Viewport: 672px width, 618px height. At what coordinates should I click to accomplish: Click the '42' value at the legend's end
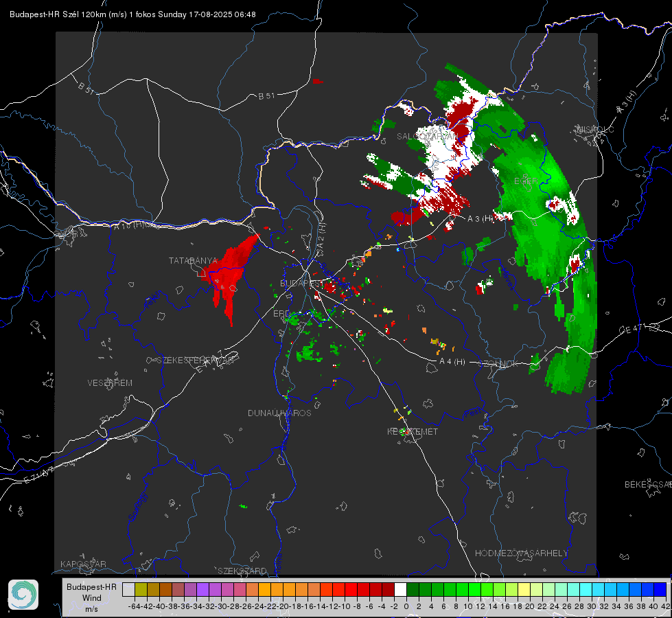[x=665, y=606]
